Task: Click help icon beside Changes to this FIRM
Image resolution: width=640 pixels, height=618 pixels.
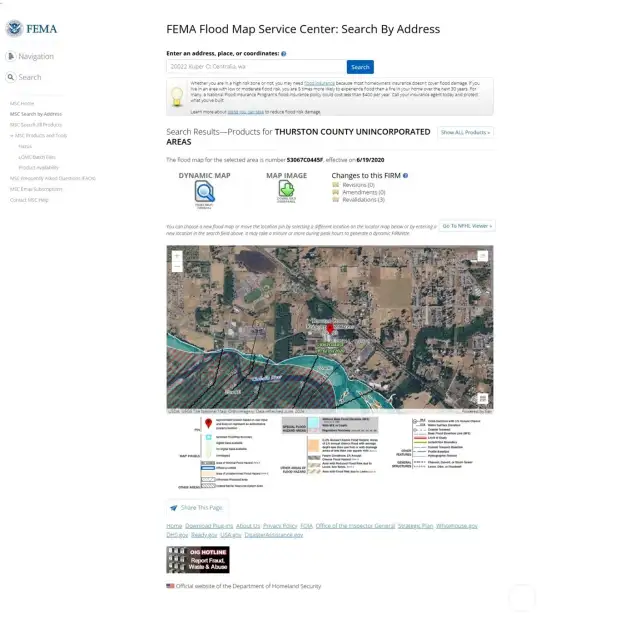Action: [x=405, y=176]
